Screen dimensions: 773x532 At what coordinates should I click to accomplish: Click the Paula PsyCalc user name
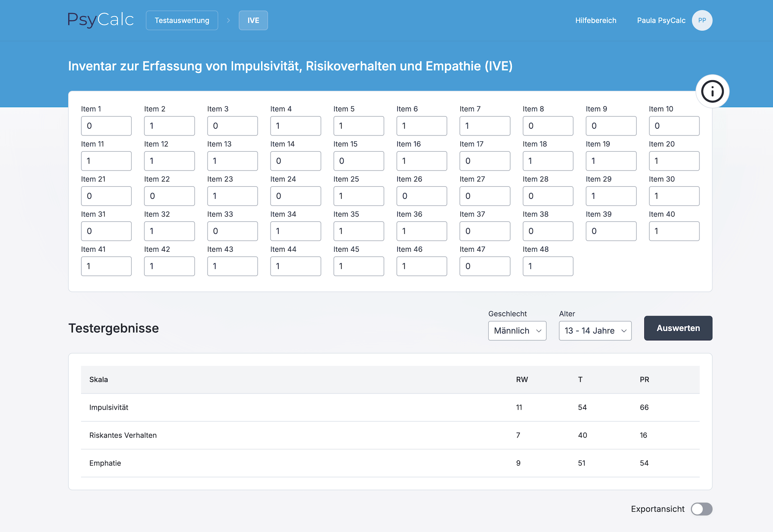[x=661, y=20]
